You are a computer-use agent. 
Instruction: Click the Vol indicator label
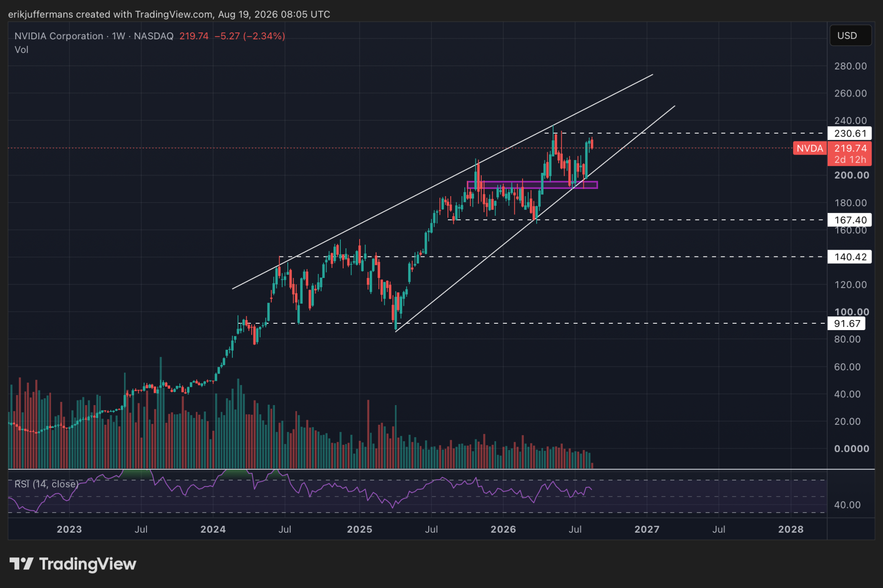pos(22,50)
